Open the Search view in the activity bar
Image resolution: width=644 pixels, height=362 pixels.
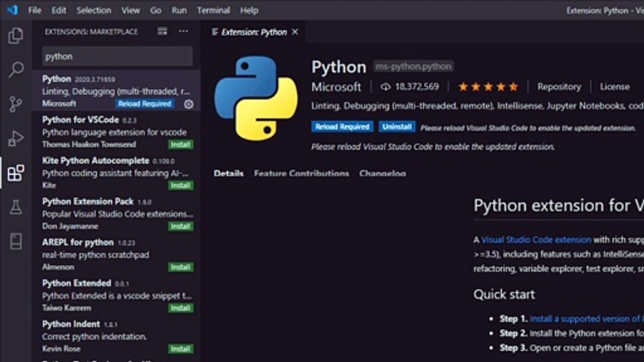point(16,70)
